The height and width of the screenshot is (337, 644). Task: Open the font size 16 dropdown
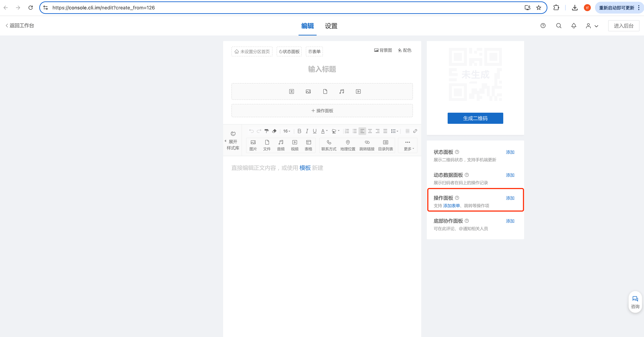click(286, 131)
